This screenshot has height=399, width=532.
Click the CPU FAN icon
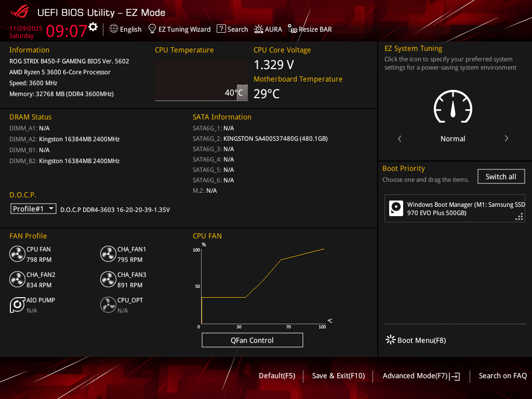pos(17,254)
